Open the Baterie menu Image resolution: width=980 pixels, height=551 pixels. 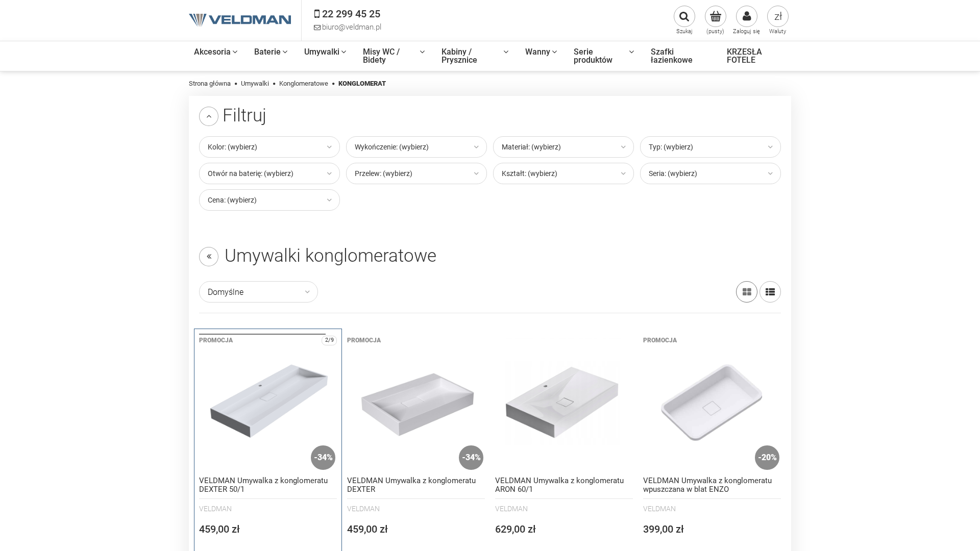click(x=271, y=52)
